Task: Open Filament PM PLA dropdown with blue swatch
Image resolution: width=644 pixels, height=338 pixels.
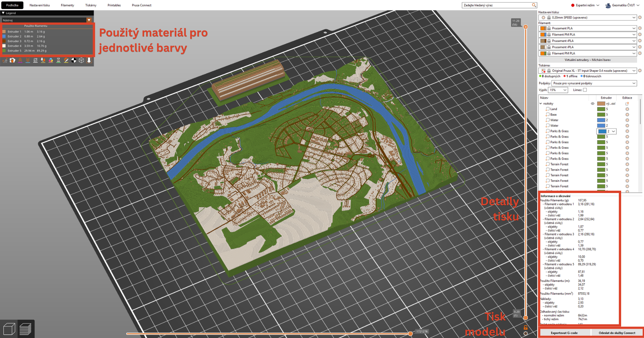Action: pos(587,34)
